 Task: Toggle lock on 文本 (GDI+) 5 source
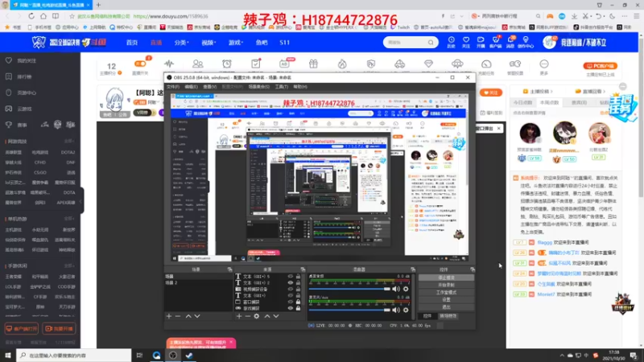(298, 277)
